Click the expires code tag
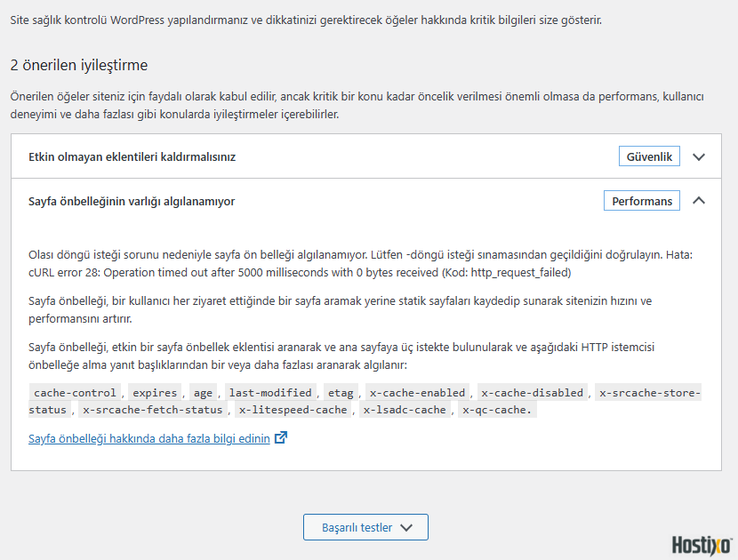This screenshot has width=738, height=560. 155,392
